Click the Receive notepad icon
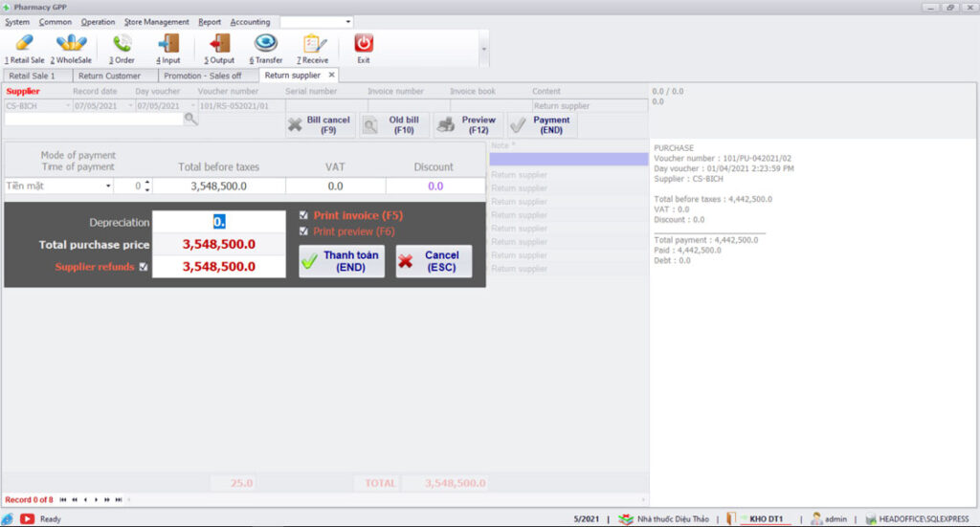Image resolution: width=980 pixels, height=527 pixels. coord(312,44)
